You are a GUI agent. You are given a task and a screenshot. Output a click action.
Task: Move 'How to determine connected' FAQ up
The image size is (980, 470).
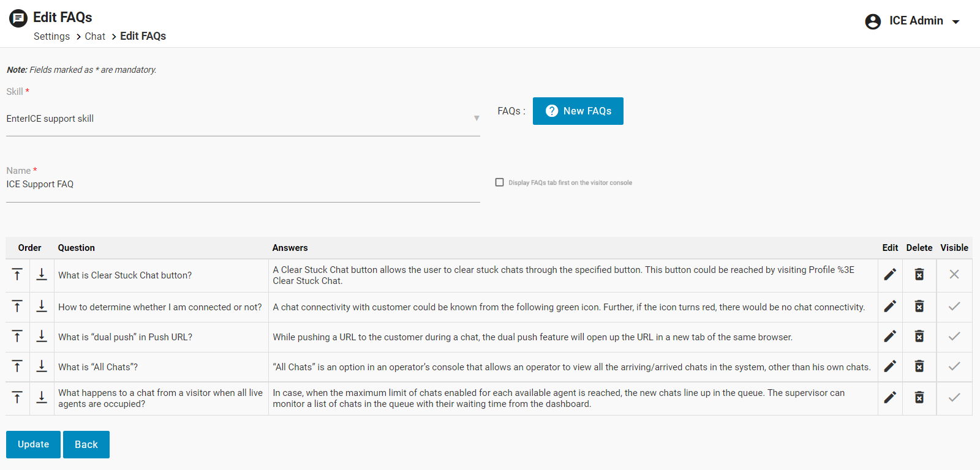(x=17, y=307)
